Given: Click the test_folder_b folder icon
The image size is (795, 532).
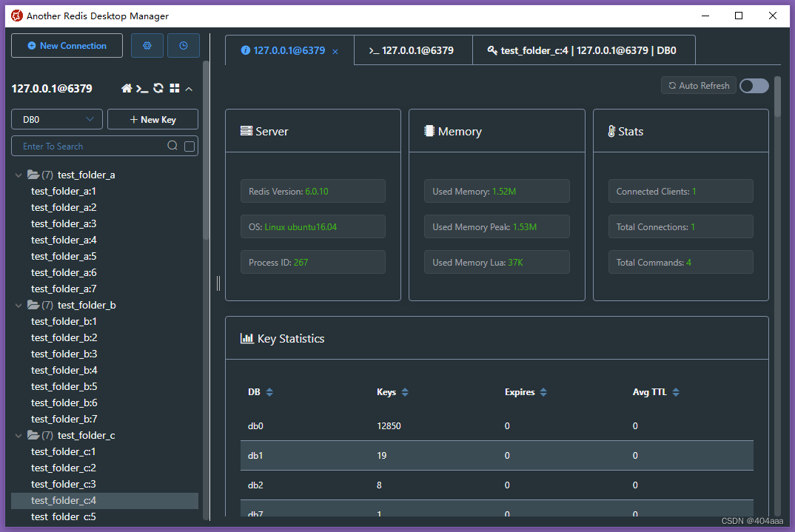Looking at the screenshot, I should [x=33, y=305].
